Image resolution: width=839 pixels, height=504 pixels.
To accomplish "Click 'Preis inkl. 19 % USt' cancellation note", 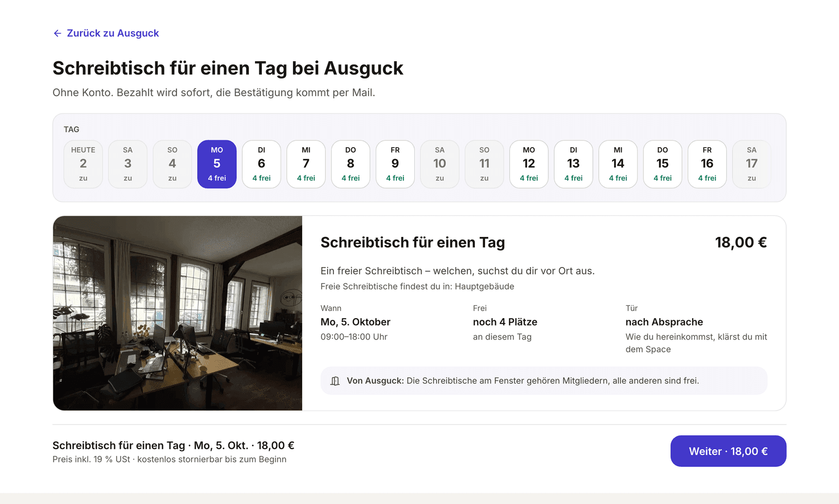I will click(169, 459).
